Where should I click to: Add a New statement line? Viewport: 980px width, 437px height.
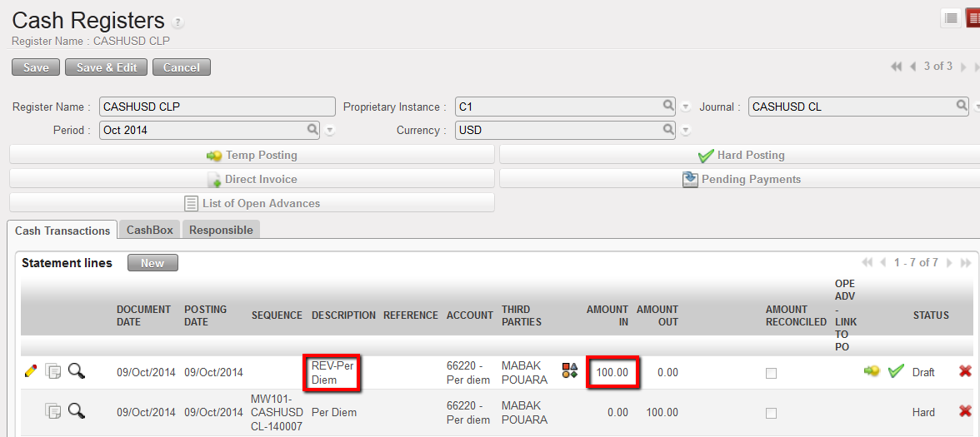[x=152, y=263]
